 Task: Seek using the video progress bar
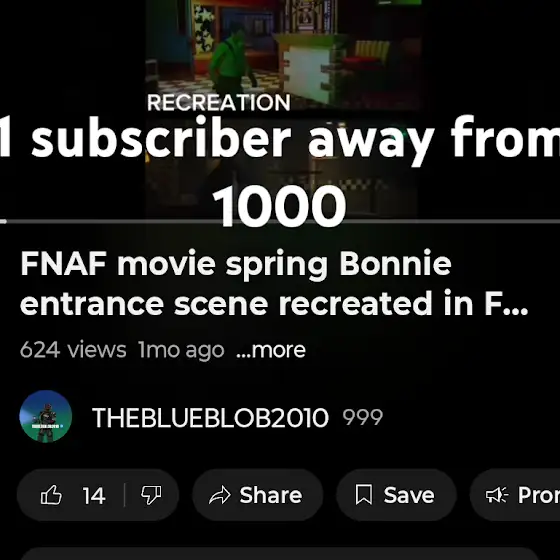point(280,221)
